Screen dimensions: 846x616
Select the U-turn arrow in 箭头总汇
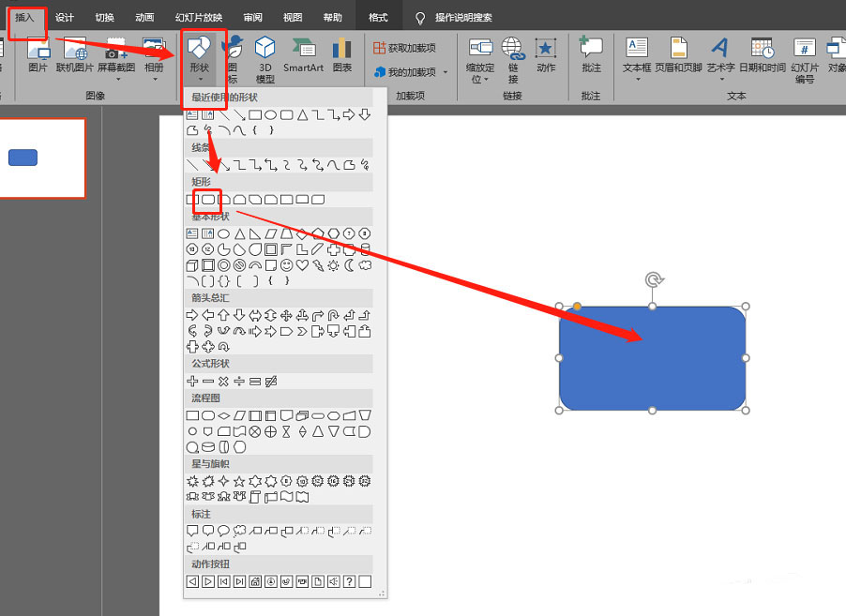tap(334, 316)
